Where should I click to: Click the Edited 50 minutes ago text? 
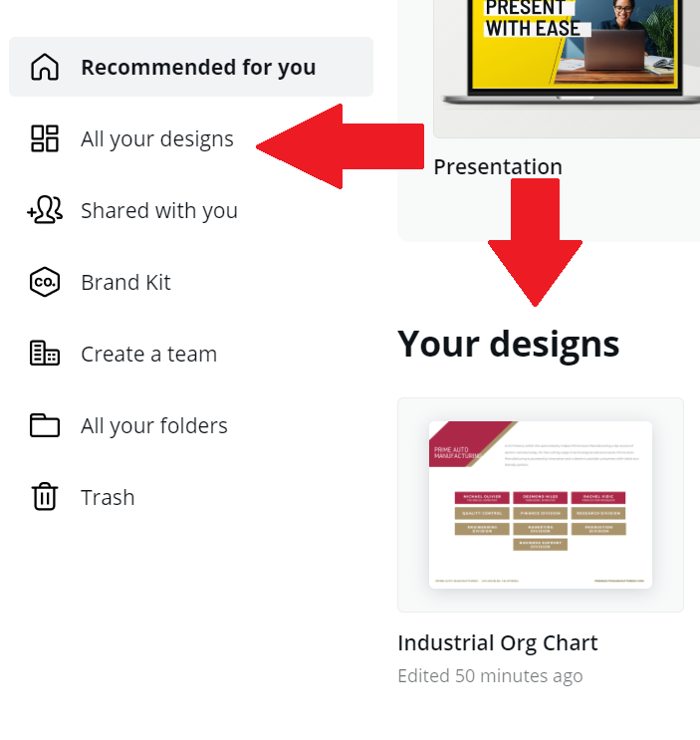pyautogui.click(x=490, y=676)
